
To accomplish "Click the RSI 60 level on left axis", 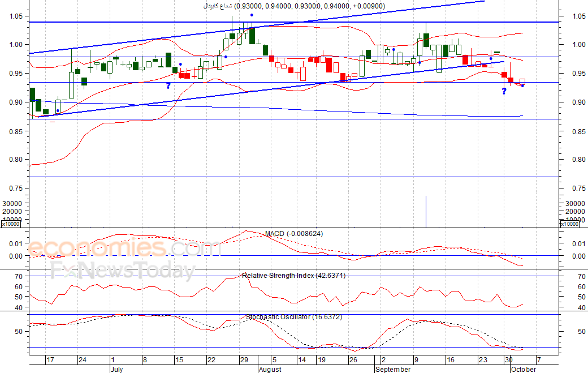I will point(19,287).
